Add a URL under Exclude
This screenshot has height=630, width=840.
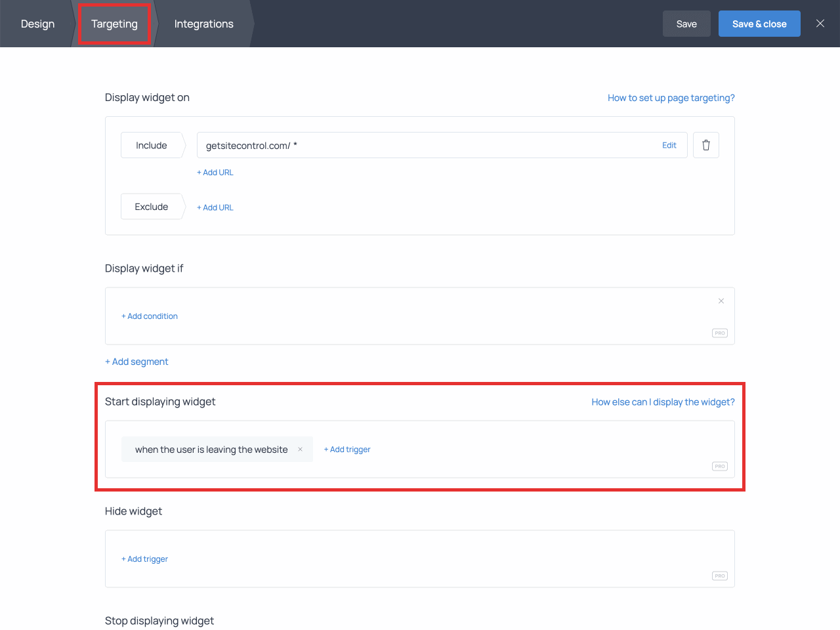point(215,207)
